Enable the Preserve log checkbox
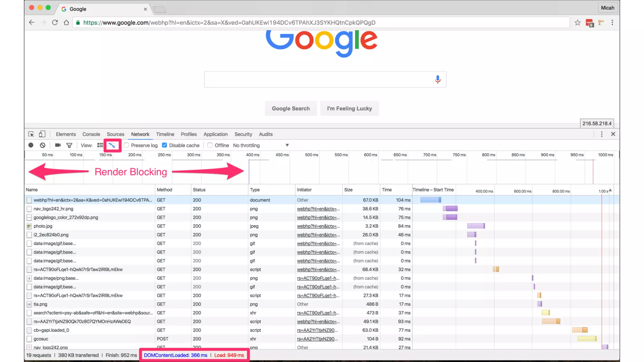The height and width of the screenshot is (362, 644). click(126, 145)
